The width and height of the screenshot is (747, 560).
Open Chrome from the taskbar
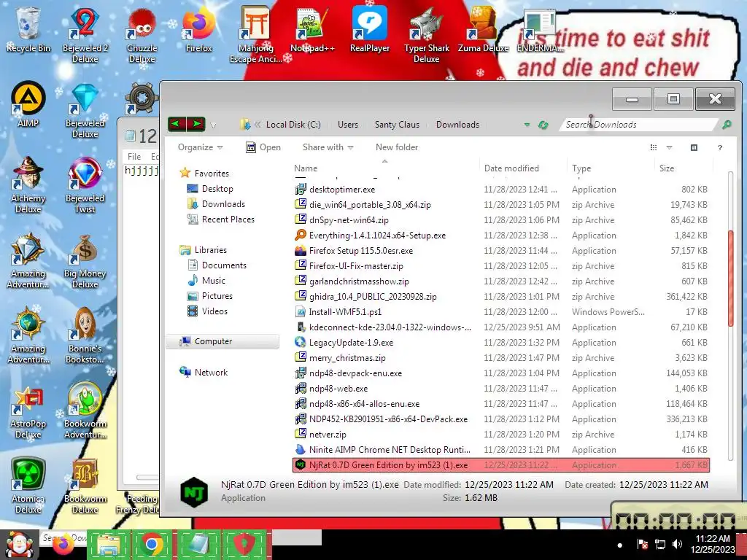click(152, 544)
